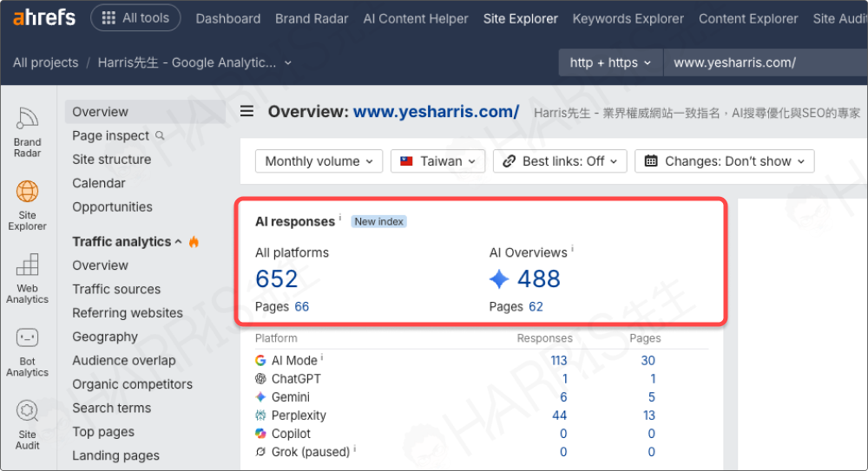The height and width of the screenshot is (471, 868).
Task: Click the Perplexity responses value 44
Action: [x=560, y=415]
